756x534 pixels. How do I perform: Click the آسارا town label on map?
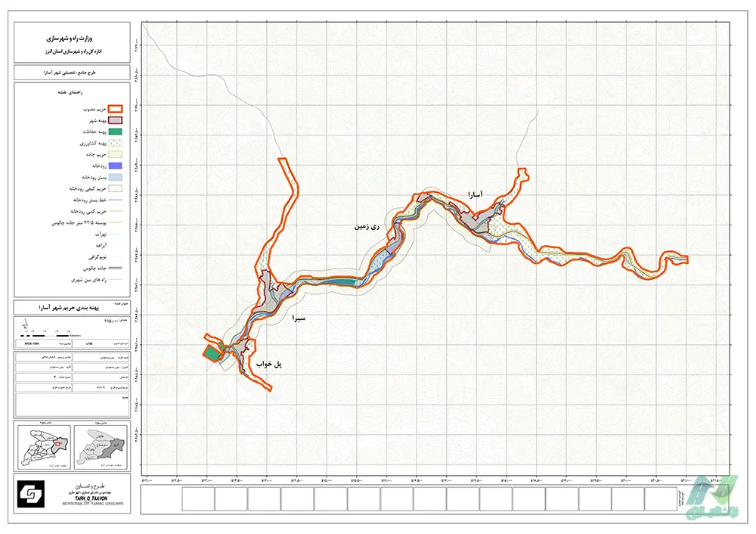[x=480, y=195]
